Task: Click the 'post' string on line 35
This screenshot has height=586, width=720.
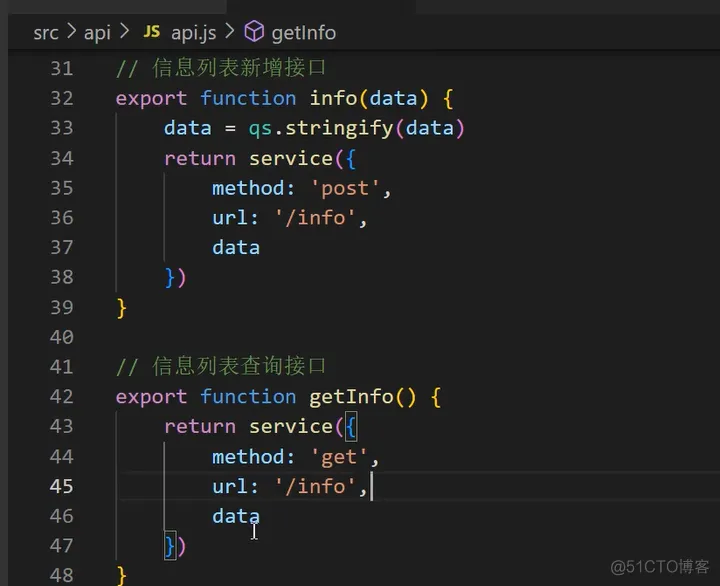Action: point(345,188)
